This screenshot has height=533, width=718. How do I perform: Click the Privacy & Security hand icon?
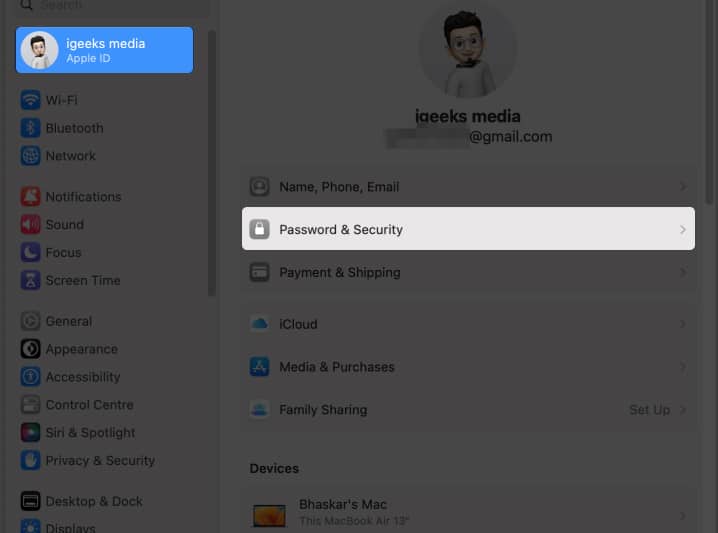pos(30,461)
